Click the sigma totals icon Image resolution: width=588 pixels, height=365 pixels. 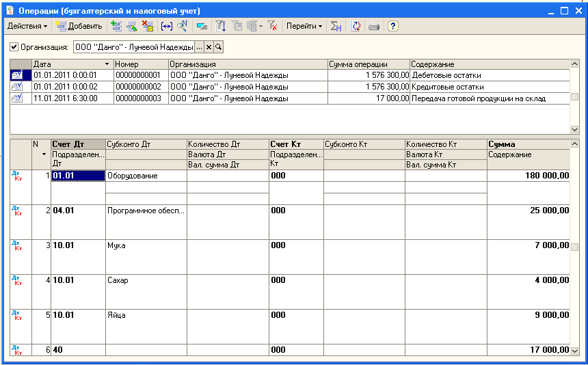pyautogui.click(x=336, y=26)
